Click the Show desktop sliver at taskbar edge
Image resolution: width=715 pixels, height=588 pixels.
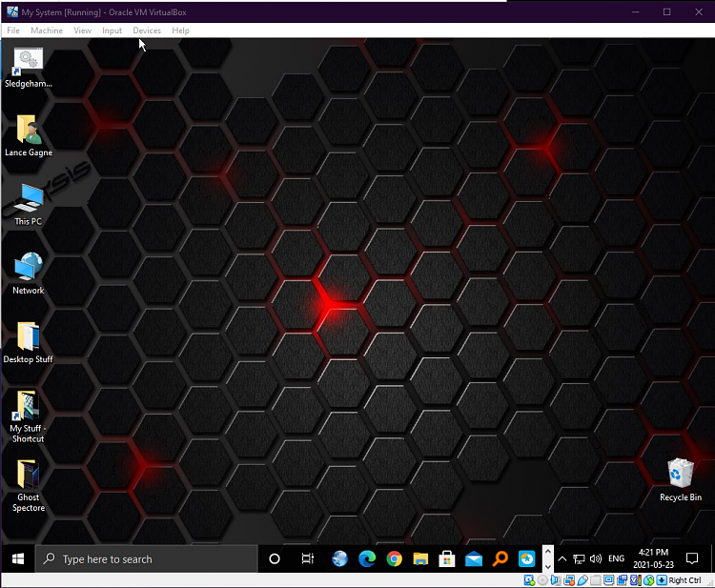pos(712,558)
